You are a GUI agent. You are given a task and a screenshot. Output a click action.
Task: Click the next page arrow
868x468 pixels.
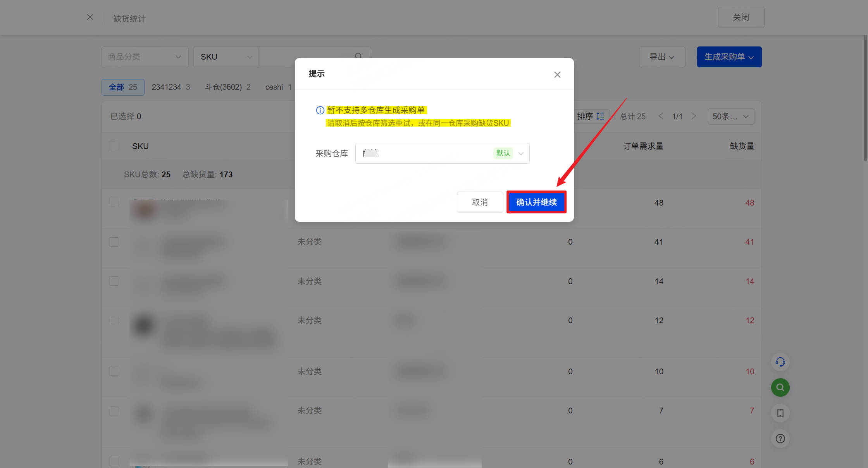(694, 116)
